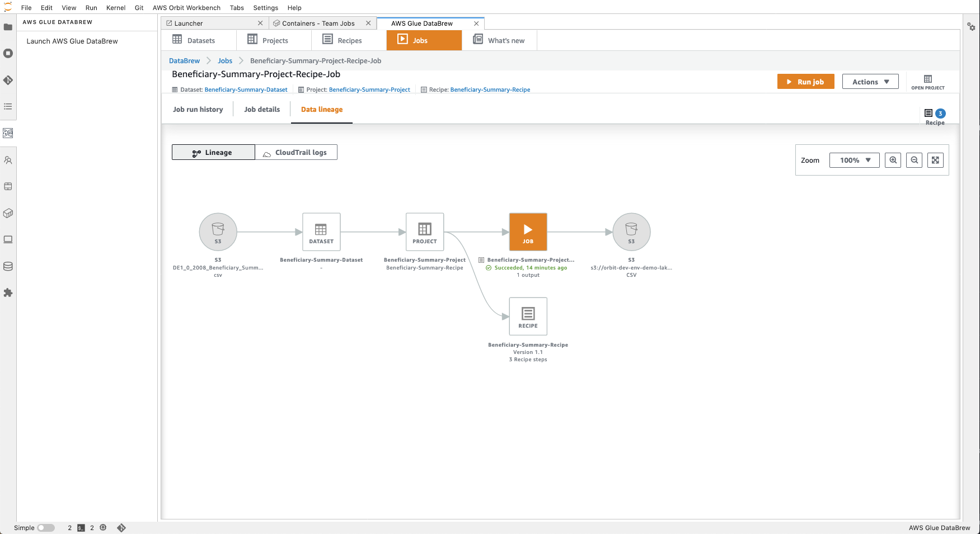Click the status bar Git icon

pos(121,528)
